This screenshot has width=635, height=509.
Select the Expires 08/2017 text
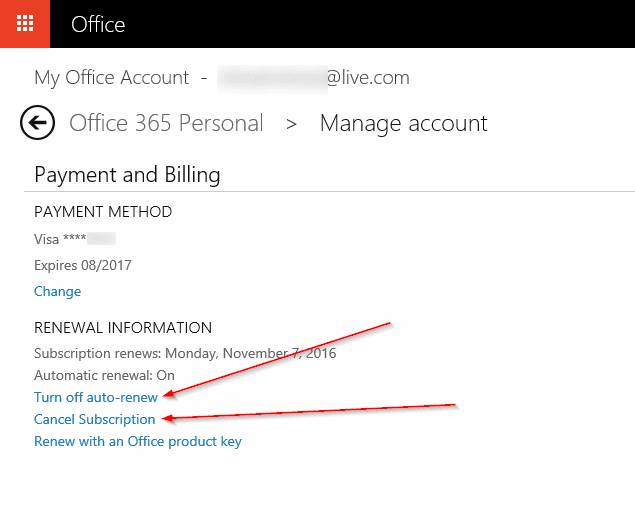coord(83,265)
